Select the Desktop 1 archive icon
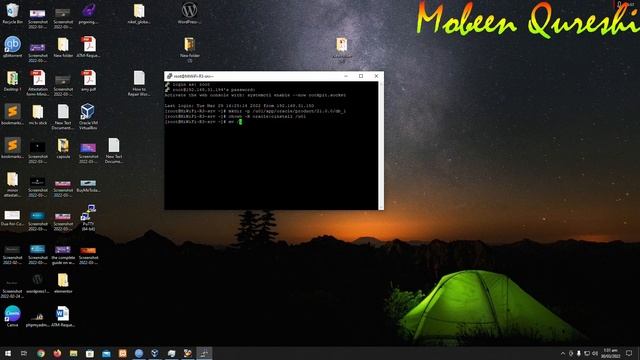Viewport: 640px width, 360px height. [x=12, y=80]
